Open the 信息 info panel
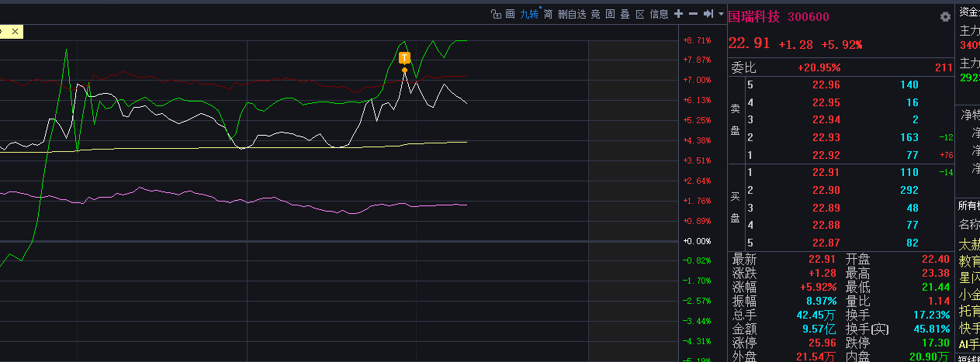 pyautogui.click(x=659, y=14)
